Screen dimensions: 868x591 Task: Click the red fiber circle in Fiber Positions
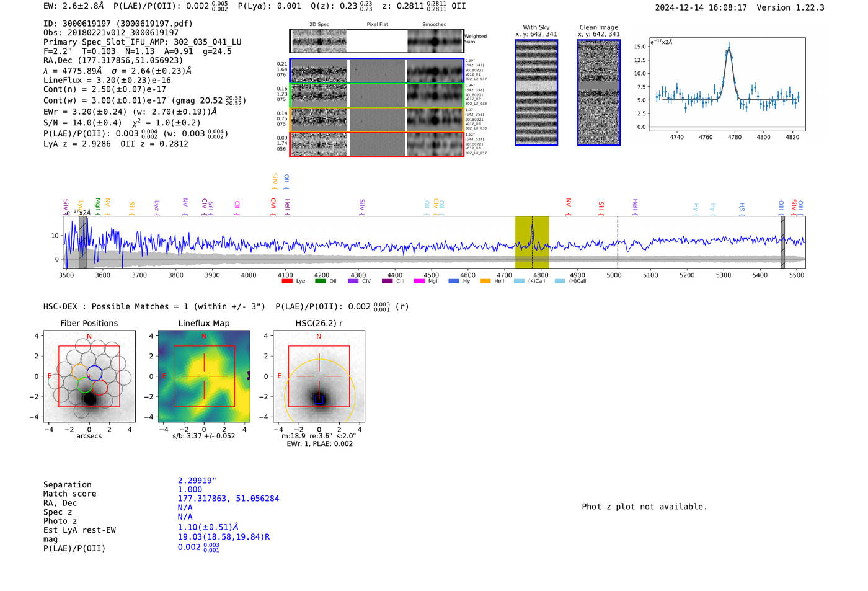click(100, 388)
